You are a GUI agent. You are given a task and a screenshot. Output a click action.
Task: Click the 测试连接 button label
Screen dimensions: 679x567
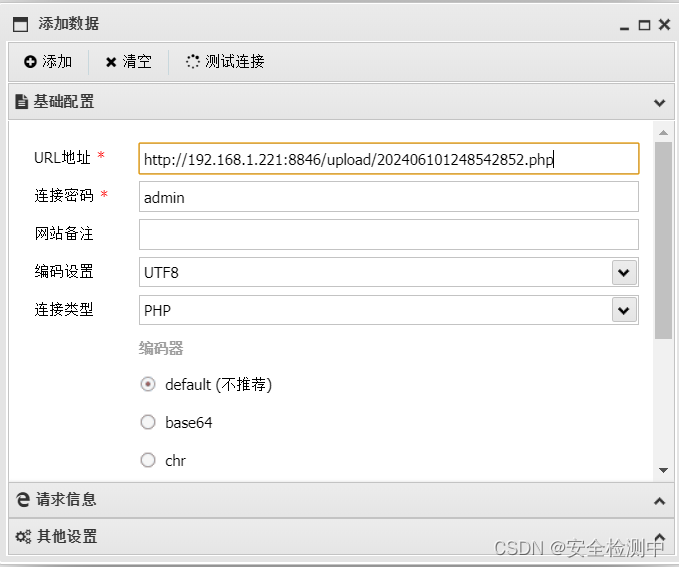pos(235,62)
